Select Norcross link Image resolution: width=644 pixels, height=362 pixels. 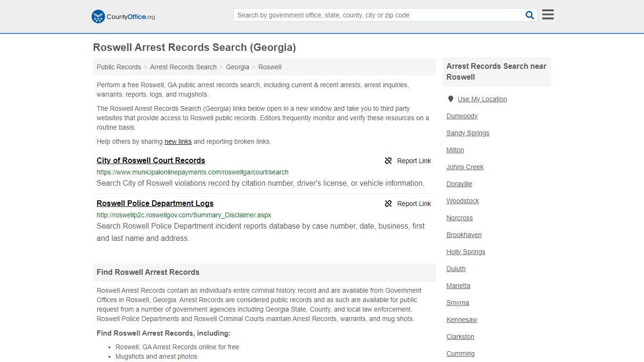click(460, 218)
